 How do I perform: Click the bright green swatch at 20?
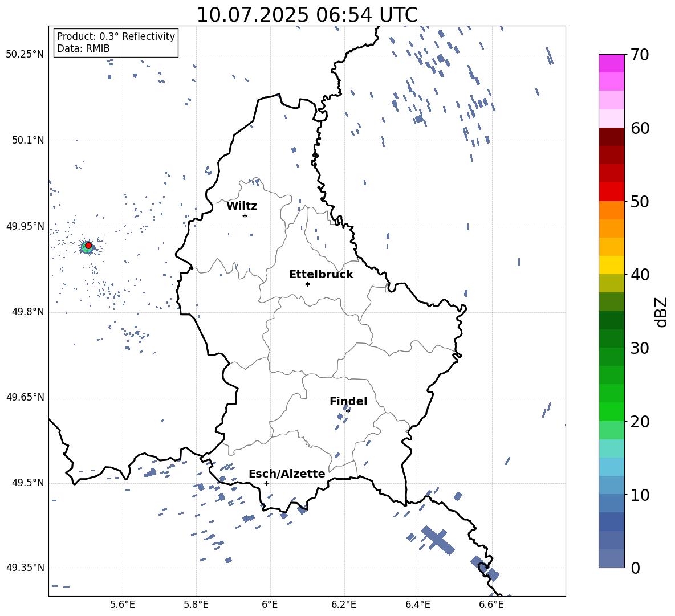(611, 411)
